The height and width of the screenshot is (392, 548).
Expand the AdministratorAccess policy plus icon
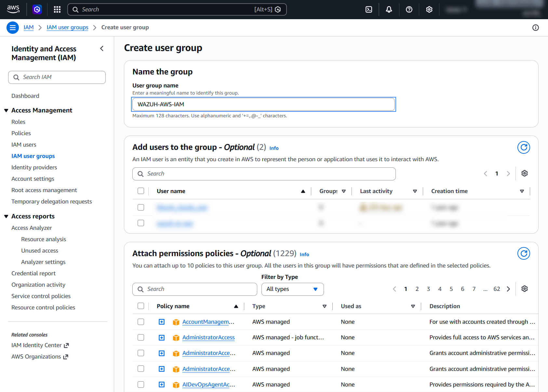(x=162, y=337)
